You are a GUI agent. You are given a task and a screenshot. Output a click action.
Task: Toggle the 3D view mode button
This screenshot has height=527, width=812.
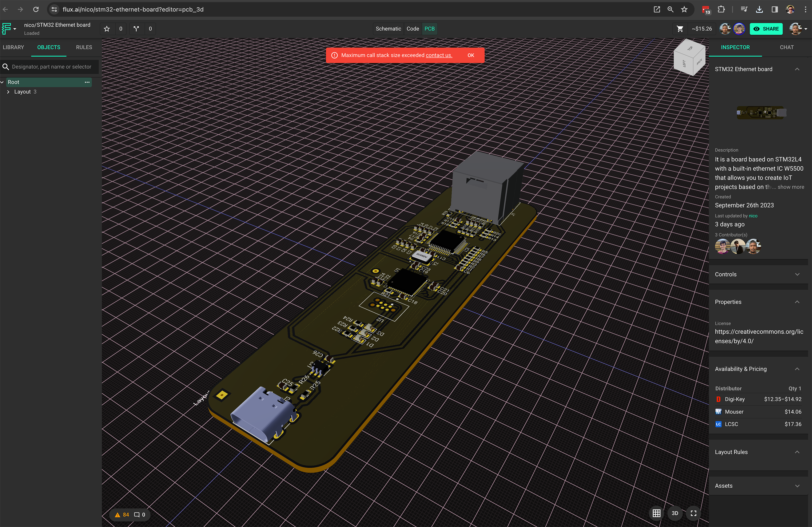tap(675, 513)
